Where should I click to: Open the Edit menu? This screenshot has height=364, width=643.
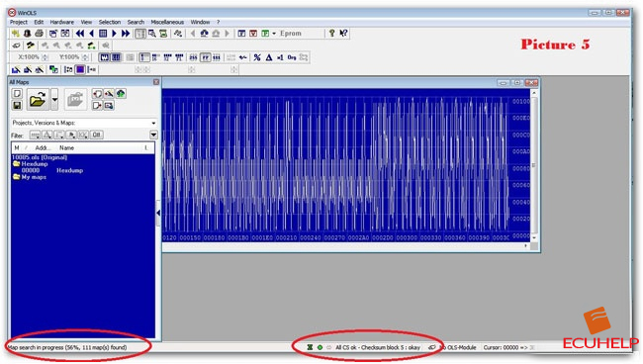coord(39,22)
